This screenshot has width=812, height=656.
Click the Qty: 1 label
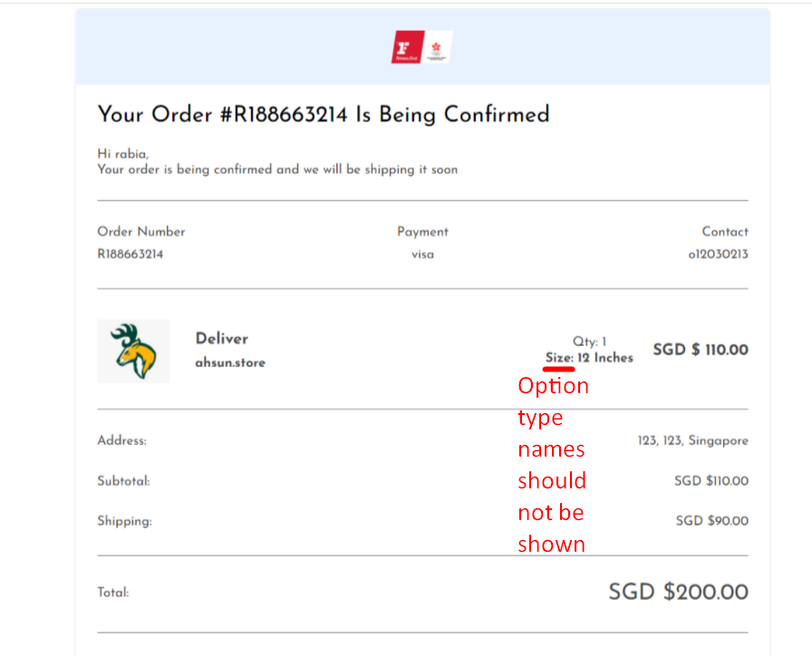[x=589, y=342]
